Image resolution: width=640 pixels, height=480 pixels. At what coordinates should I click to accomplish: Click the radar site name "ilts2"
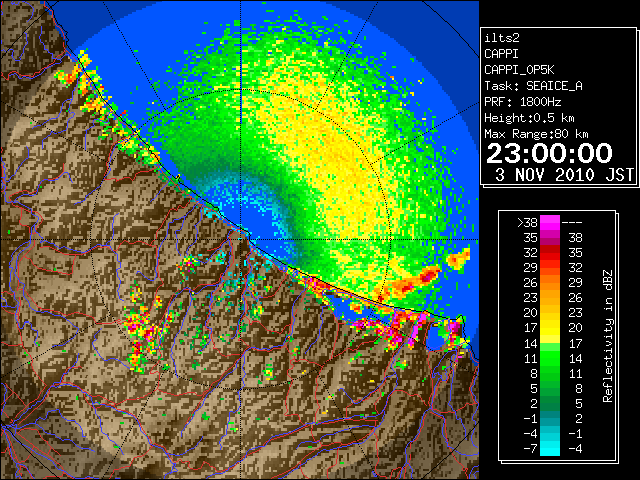click(x=502, y=38)
